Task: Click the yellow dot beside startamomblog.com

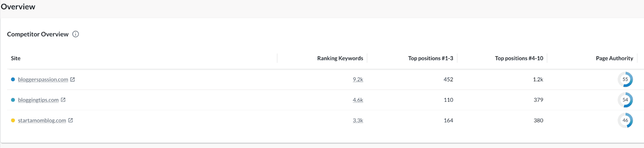Action: pyautogui.click(x=13, y=120)
